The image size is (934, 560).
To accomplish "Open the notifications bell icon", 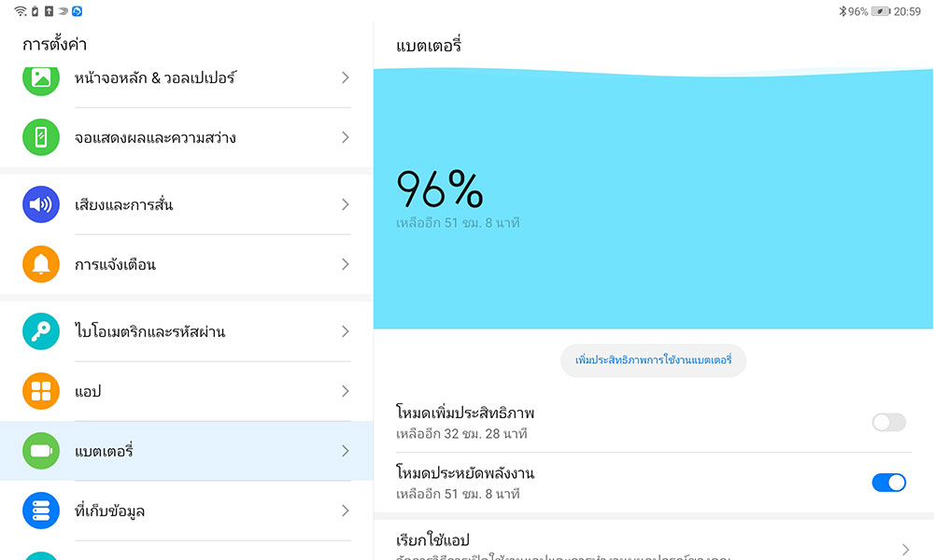I will [41, 264].
